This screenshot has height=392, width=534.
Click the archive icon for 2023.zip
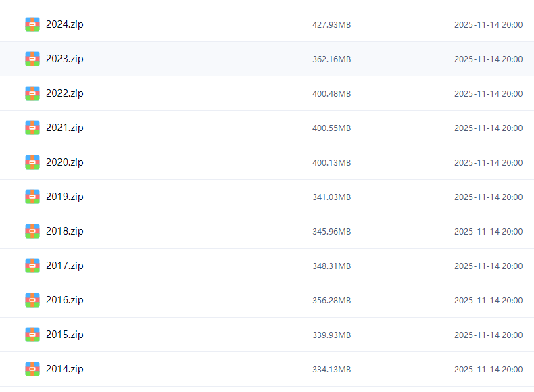[x=32, y=59]
